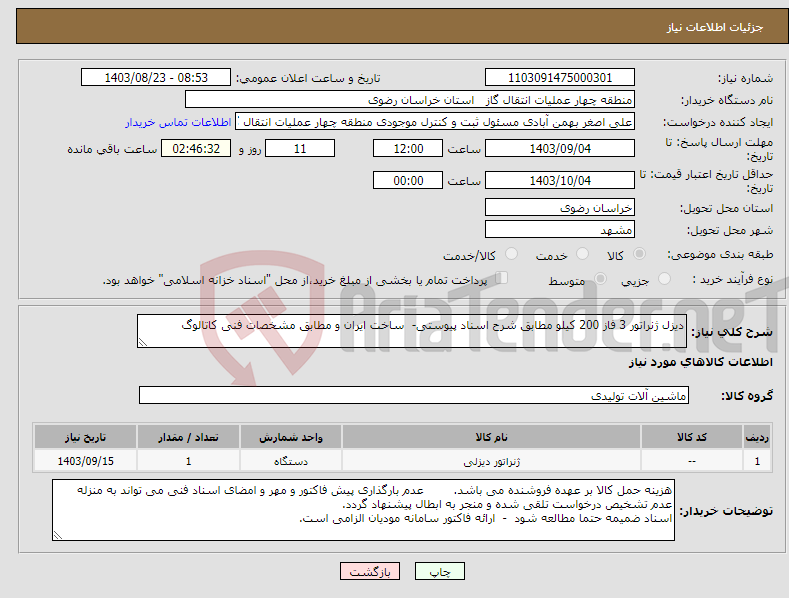Select the کالا radio button

click(639, 254)
